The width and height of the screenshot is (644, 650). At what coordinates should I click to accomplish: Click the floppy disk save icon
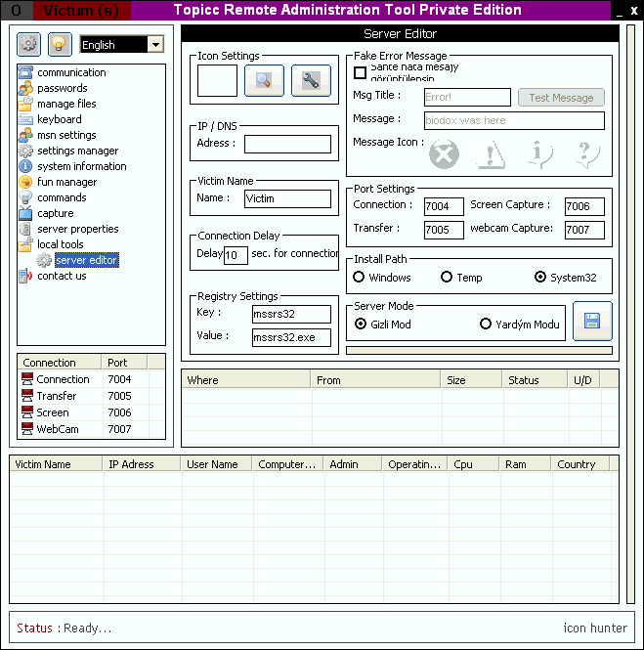(592, 321)
